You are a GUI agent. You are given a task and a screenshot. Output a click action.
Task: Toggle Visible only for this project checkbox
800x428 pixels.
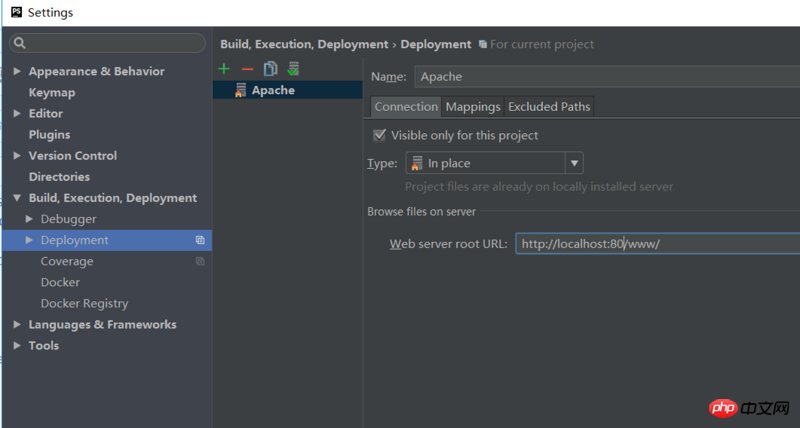pyautogui.click(x=379, y=135)
